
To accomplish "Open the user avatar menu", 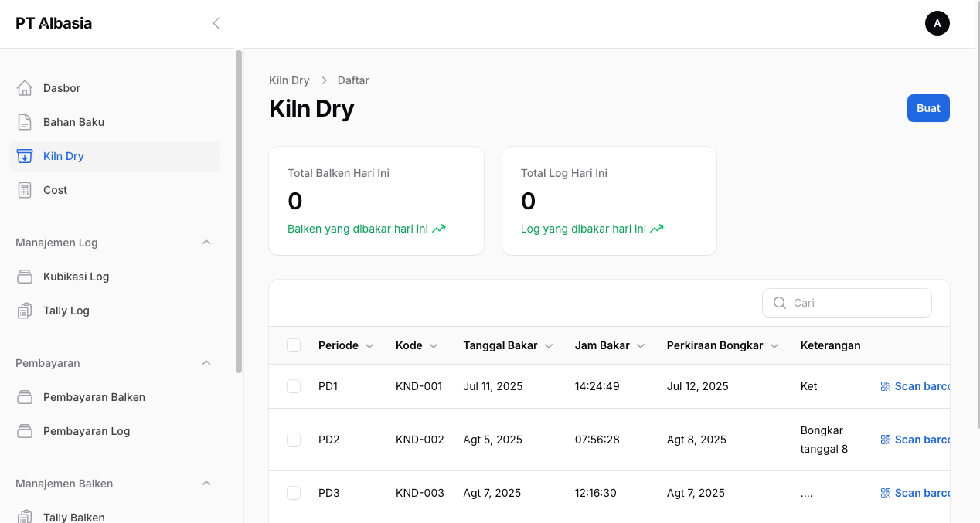I will 937,23.
